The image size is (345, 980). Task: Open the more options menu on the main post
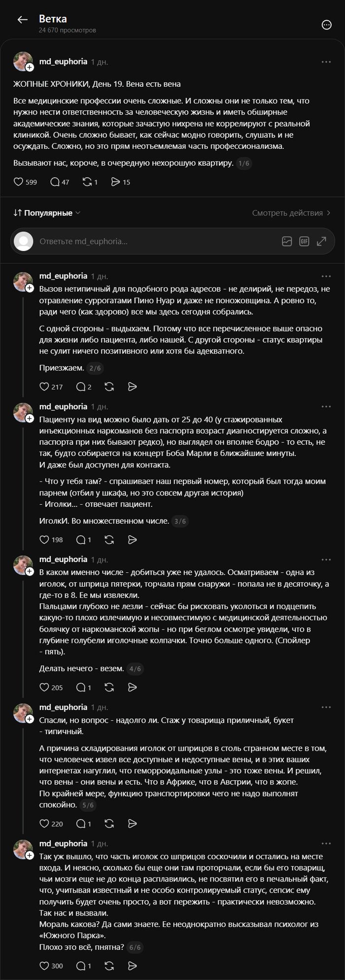pyautogui.click(x=326, y=62)
